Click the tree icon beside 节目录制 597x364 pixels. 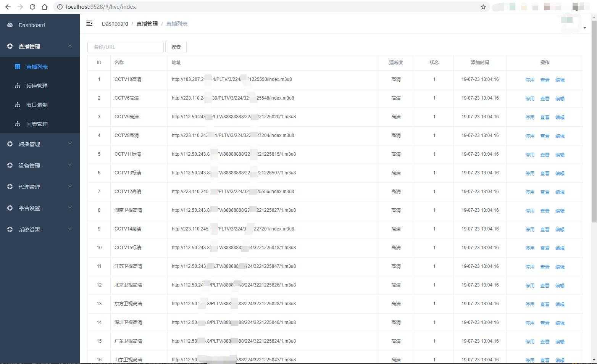click(x=18, y=105)
